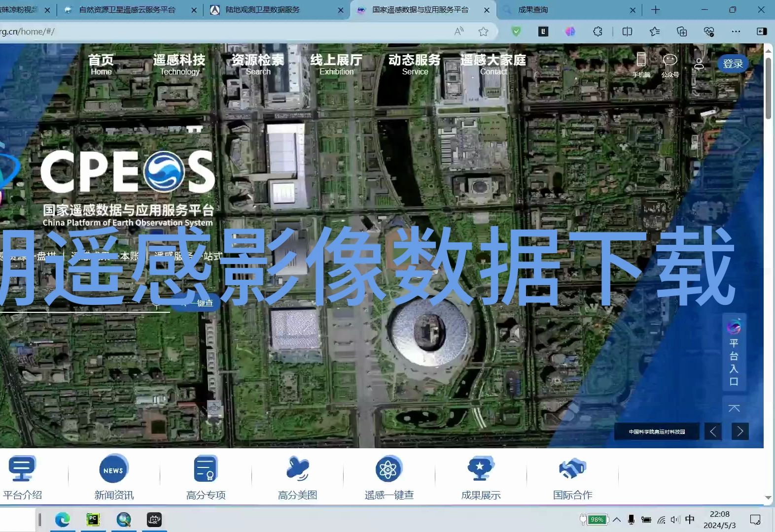The width and height of the screenshot is (775, 532).
Task: Open the 高分专项 certificate icon
Action: [x=206, y=468]
